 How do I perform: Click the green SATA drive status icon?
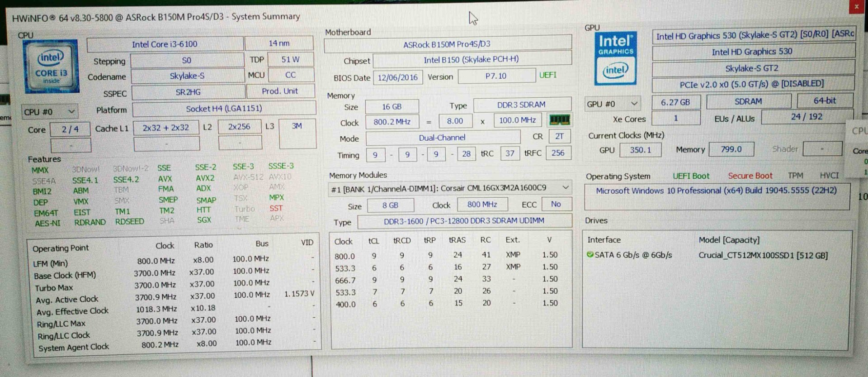(x=590, y=255)
